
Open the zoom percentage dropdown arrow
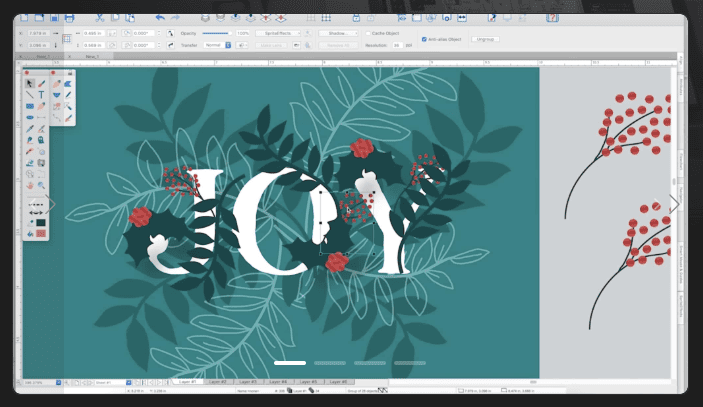pyautogui.click(x=58, y=382)
